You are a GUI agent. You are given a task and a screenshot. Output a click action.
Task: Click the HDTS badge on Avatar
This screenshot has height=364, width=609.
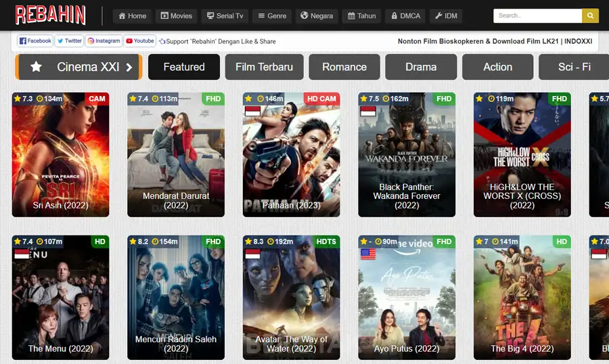326,242
